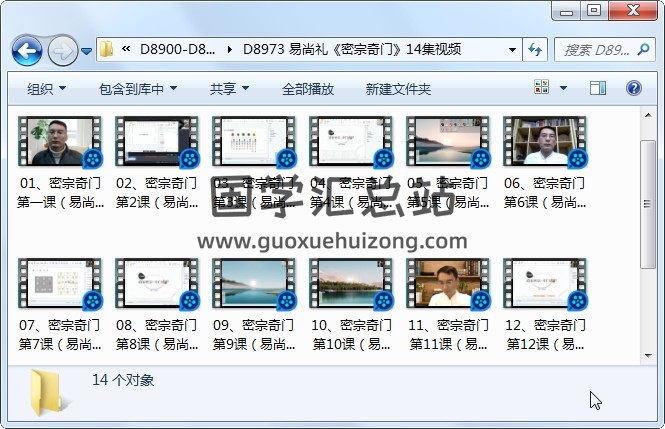Open the recent pages dropdown arrow

coord(87,50)
